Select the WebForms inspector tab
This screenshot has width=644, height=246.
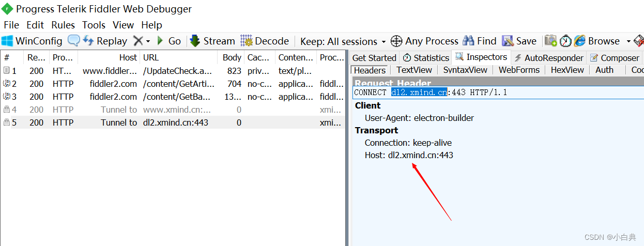pyautogui.click(x=519, y=70)
